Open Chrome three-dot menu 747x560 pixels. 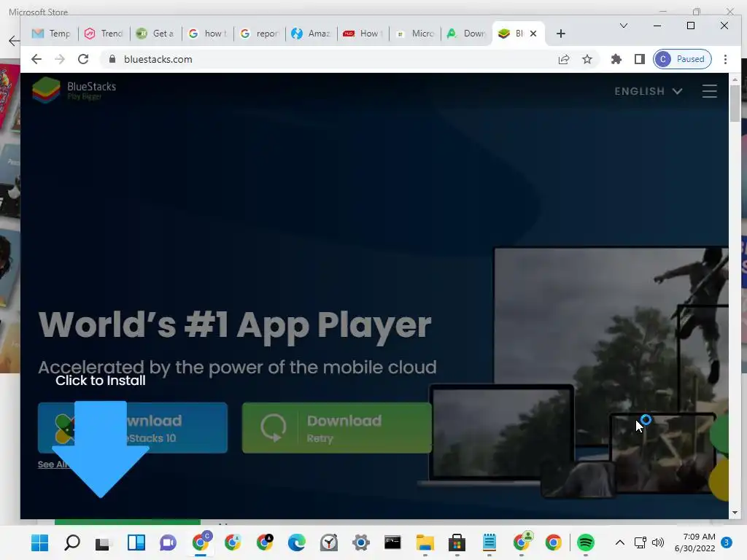725,59
